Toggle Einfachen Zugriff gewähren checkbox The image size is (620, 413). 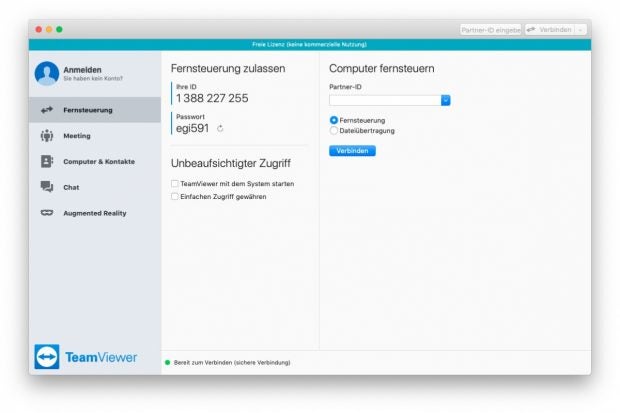pos(174,197)
